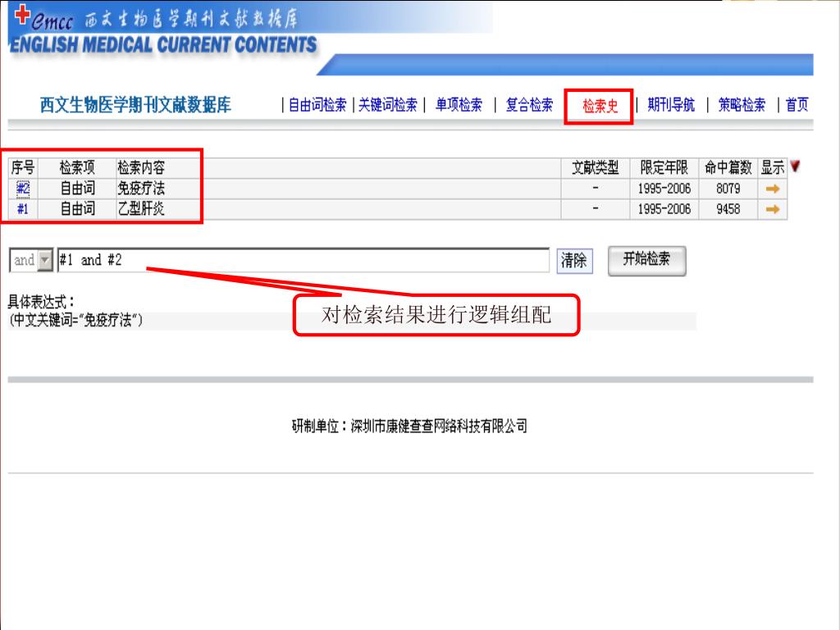Click the 开始检索 button
The image size is (840, 630).
click(646, 260)
